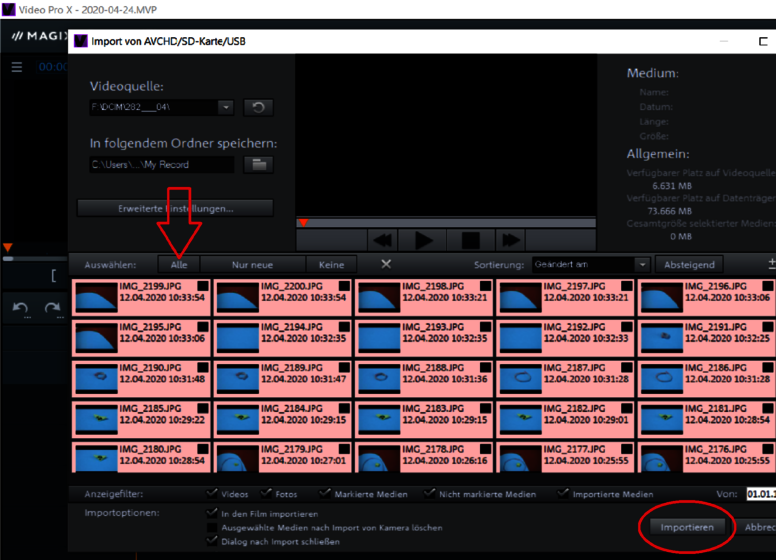Clear selection with the X icon
This screenshot has width=776, height=560.
386,264
